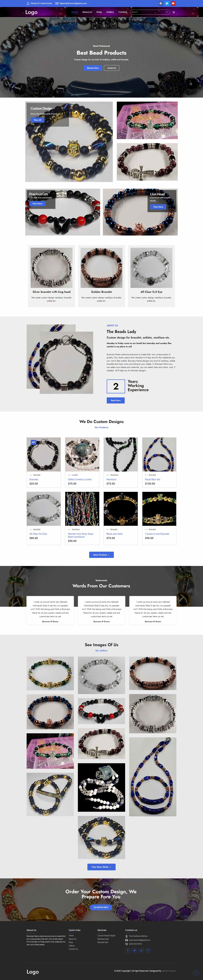The image size is (203, 980).
Task: Open the YouTube icon in top bar
Action: coord(173,3)
